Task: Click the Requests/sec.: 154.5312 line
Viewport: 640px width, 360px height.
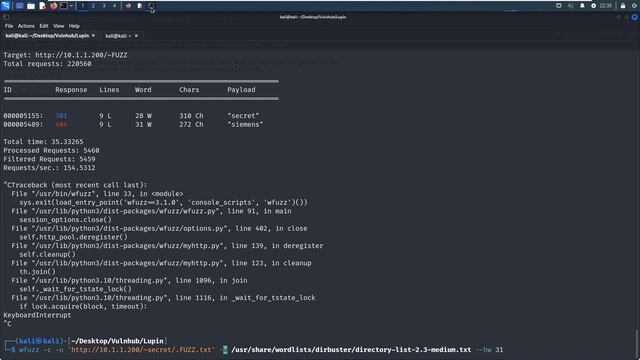Action: 49,168
